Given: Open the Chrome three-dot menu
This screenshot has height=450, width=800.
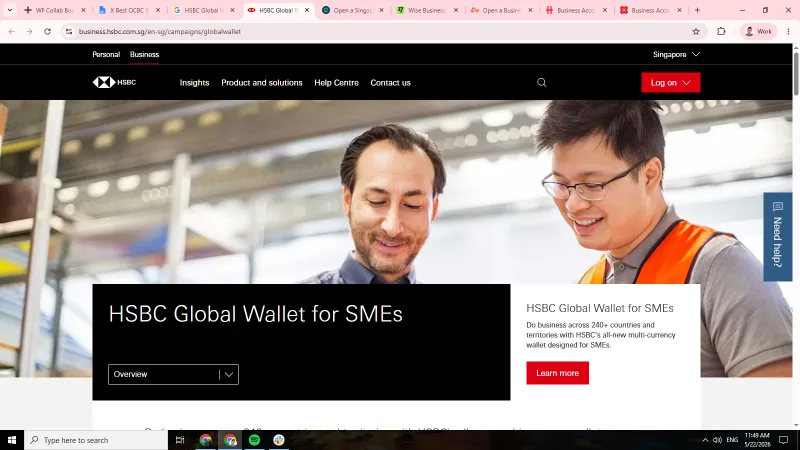Looking at the screenshot, I should [x=788, y=32].
